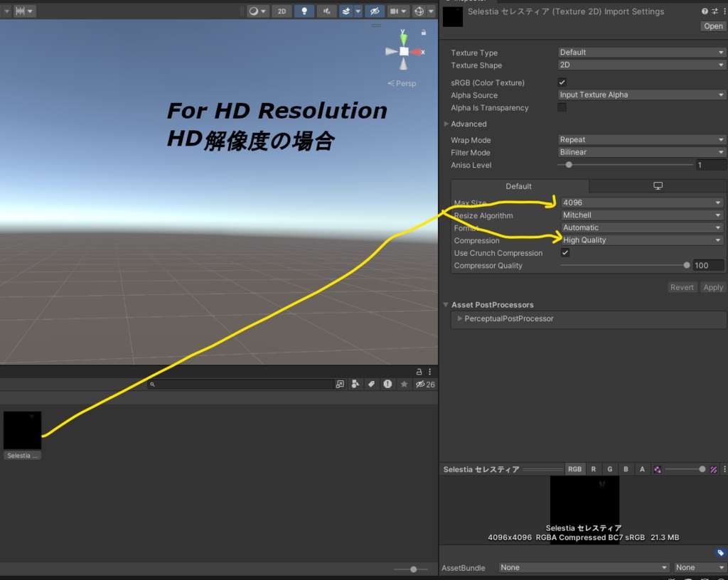Open the scene effects dropdown arrow
The height and width of the screenshot is (580, 728).
(358, 11)
